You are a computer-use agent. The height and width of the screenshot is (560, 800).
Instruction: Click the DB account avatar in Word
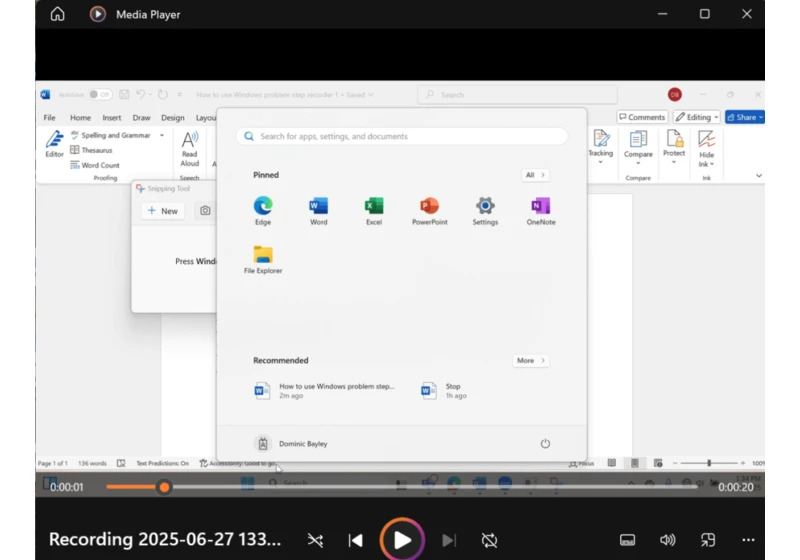674,94
